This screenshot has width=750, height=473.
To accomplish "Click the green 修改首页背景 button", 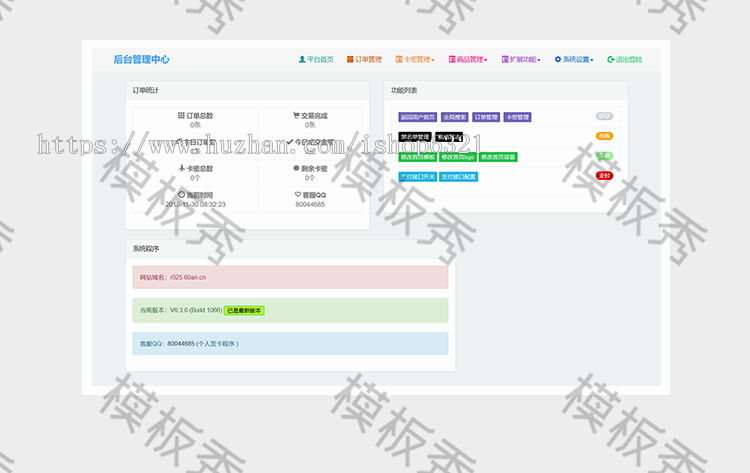I will click(498, 157).
